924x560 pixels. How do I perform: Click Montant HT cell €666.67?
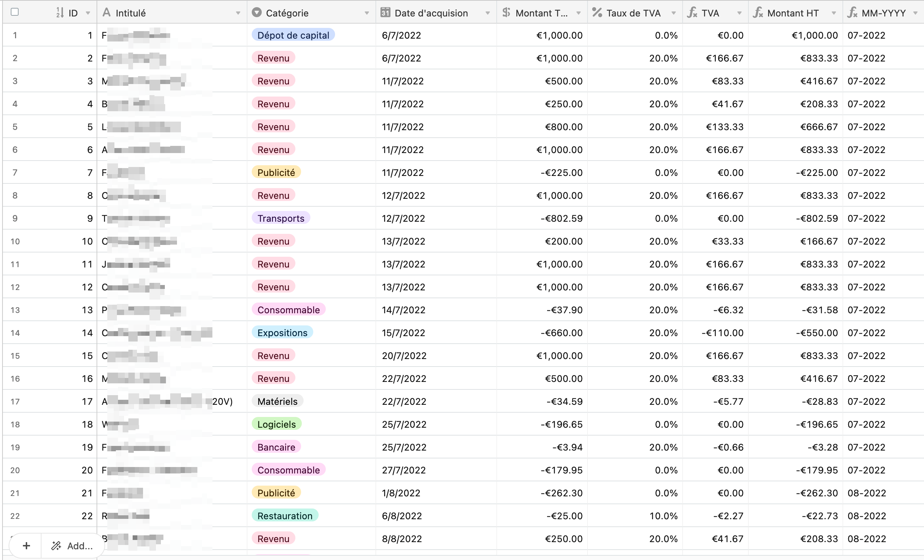tap(796, 127)
